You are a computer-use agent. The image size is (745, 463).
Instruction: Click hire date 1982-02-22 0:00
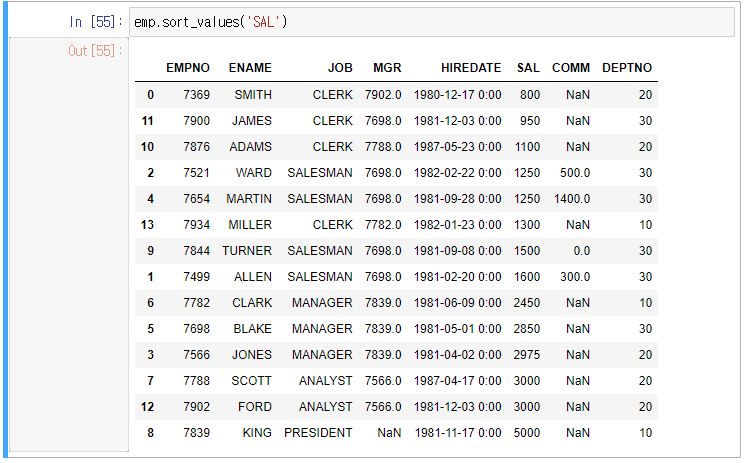[x=458, y=173]
